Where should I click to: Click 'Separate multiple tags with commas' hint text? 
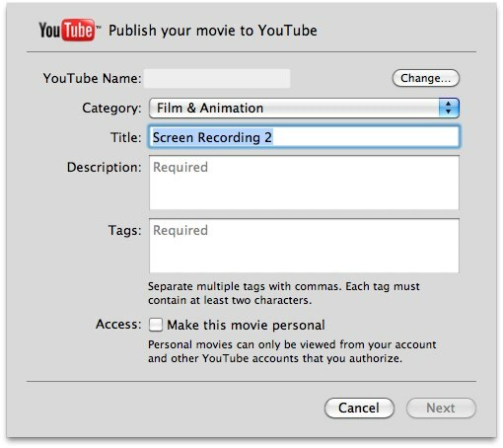pyautogui.click(x=284, y=293)
